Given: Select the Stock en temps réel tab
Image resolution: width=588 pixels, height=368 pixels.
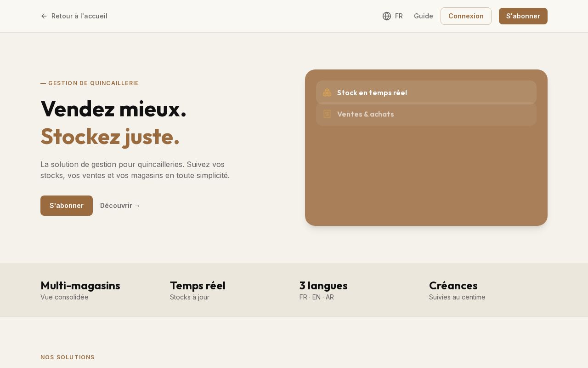Looking at the screenshot, I should 426,92.
